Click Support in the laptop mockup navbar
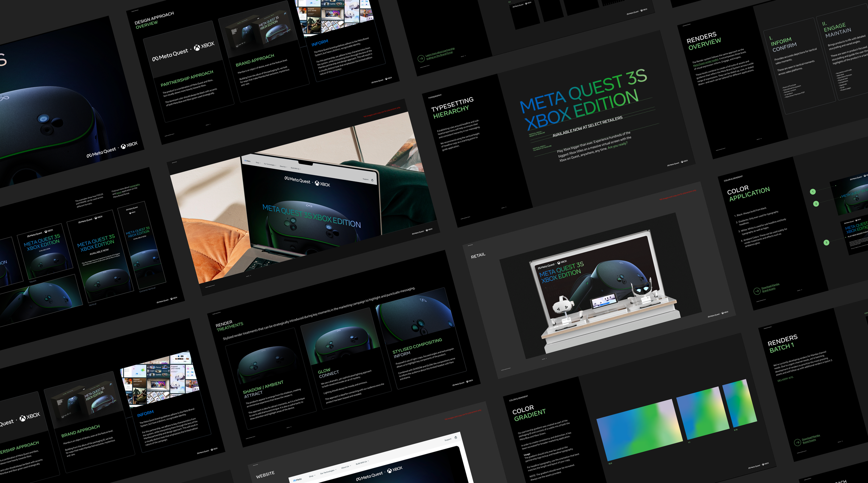 366,179
